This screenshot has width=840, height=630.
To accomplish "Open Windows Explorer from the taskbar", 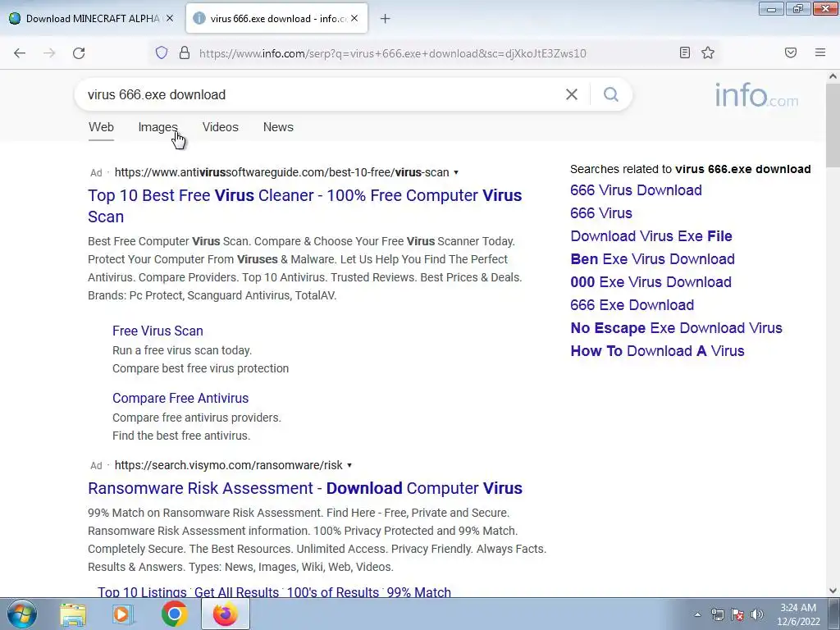I will [x=73, y=614].
